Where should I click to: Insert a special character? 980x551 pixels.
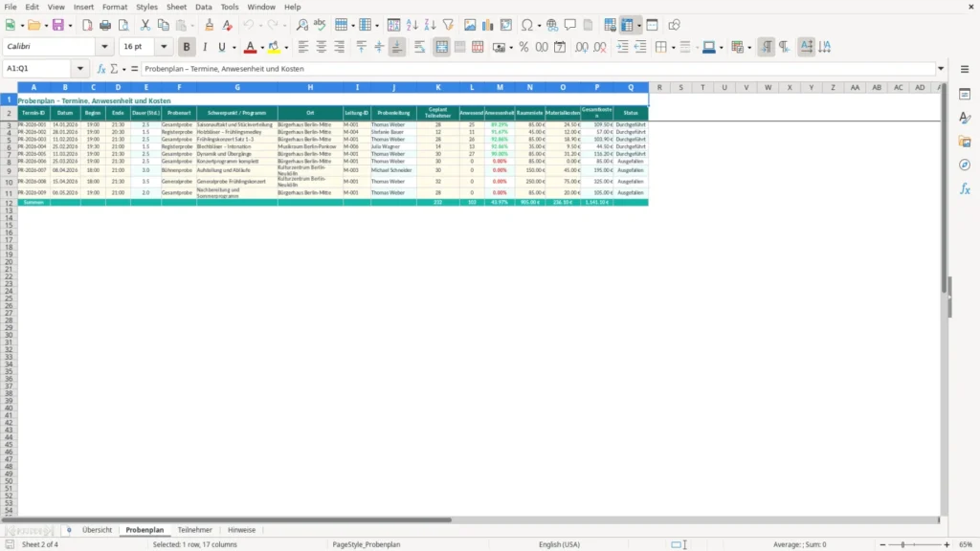coord(527,25)
